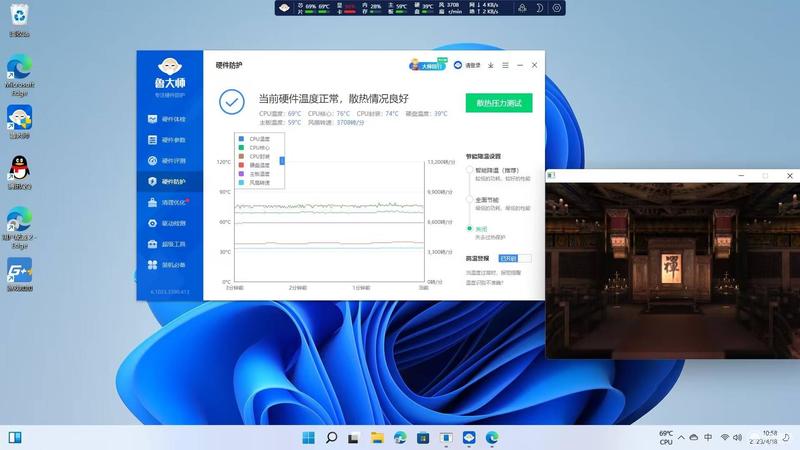
Task: Collapse the chart legend with blue handle
Action: tap(282, 161)
